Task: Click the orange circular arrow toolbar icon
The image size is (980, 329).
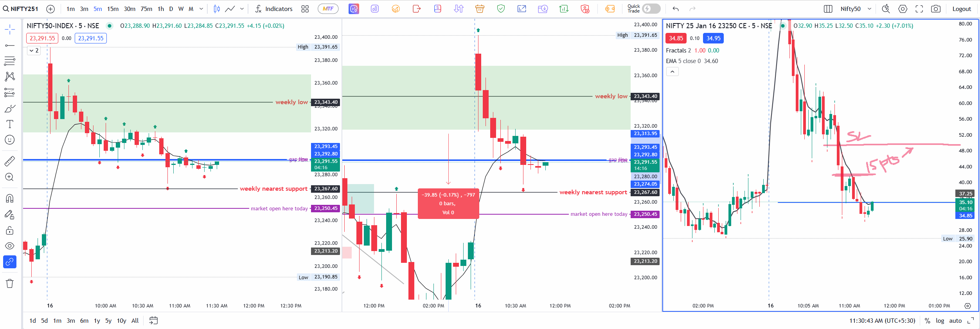Action: tap(396, 9)
